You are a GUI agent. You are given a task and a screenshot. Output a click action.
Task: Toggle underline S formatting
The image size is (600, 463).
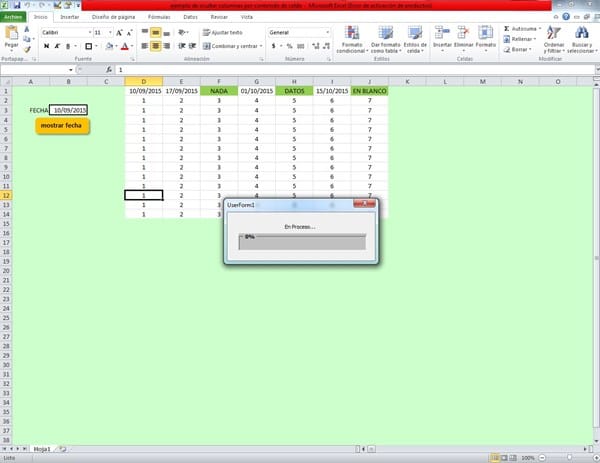click(68, 46)
